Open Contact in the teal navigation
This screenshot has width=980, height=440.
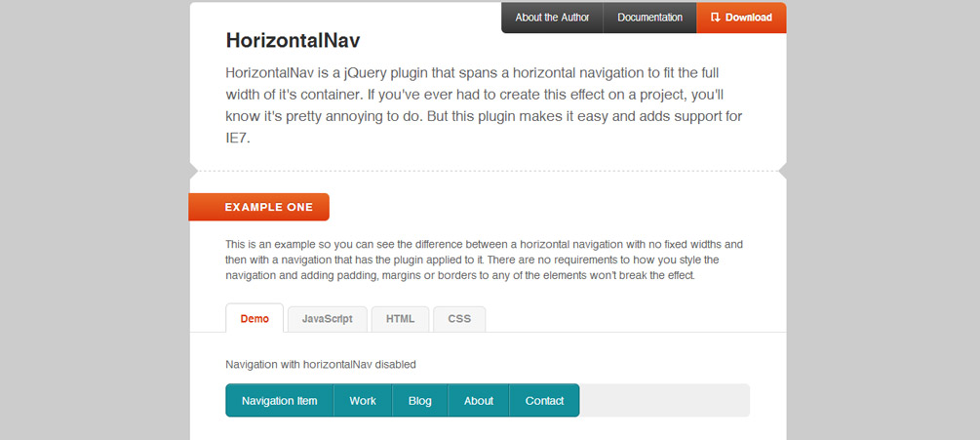click(x=544, y=401)
